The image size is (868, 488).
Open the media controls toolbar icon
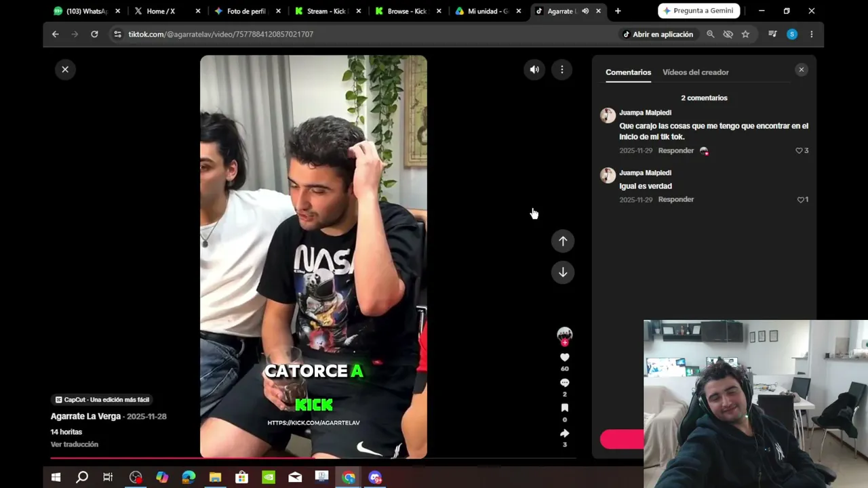click(x=772, y=34)
